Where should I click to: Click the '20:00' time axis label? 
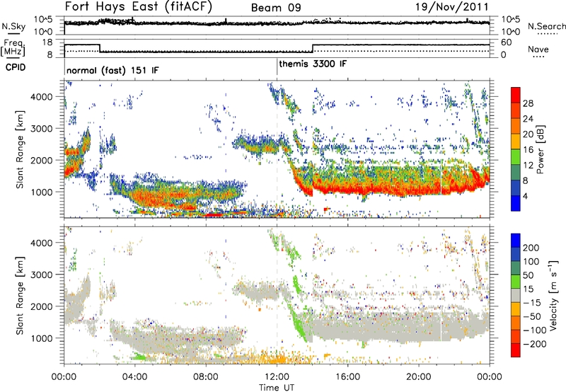[418, 377]
